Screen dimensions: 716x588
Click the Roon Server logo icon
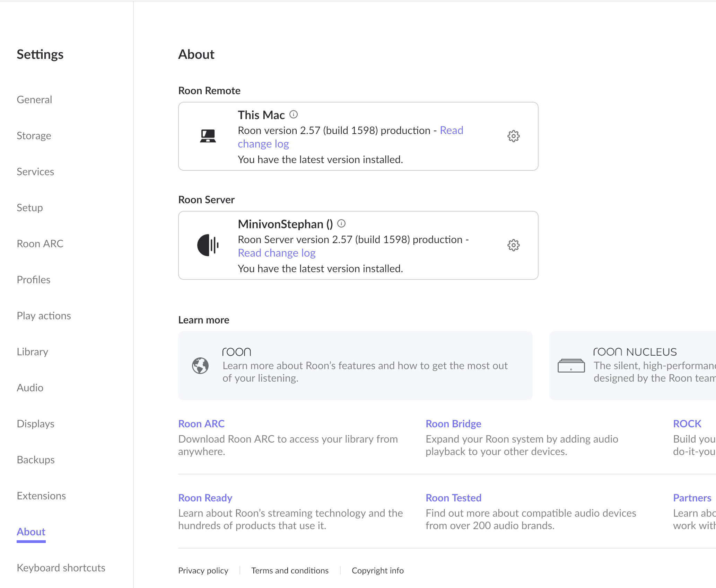[208, 245]
